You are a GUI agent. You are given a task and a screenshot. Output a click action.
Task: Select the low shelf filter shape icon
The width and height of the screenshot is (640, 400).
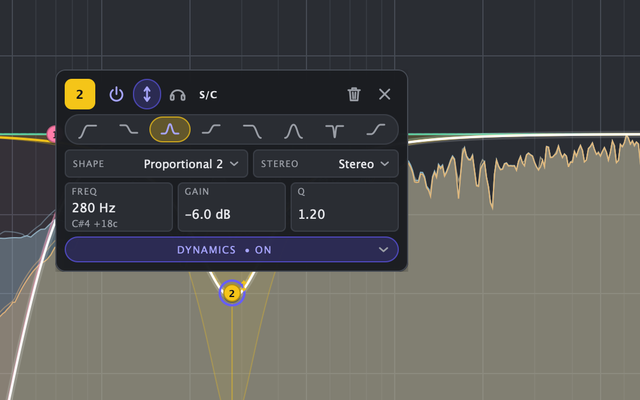click(x=129, y=129)
